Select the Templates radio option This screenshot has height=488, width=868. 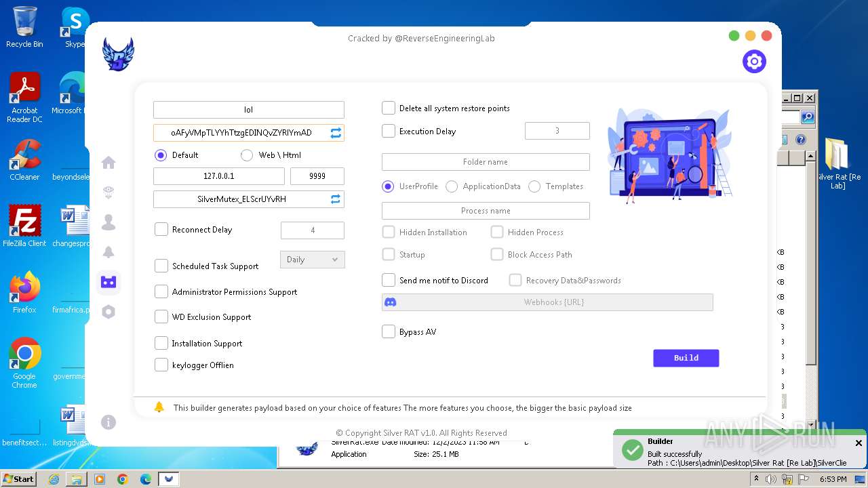point(534,186)
